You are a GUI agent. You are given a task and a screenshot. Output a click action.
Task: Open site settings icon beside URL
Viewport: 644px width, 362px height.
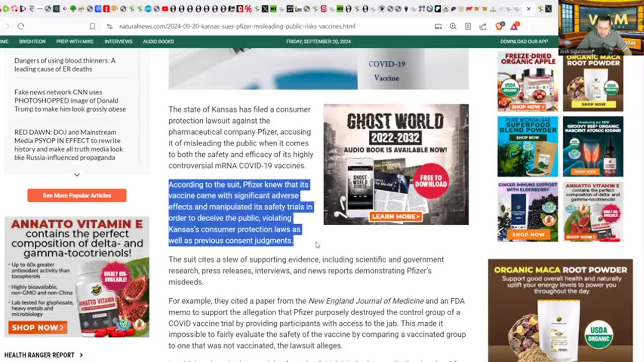[x=110, y=26]
